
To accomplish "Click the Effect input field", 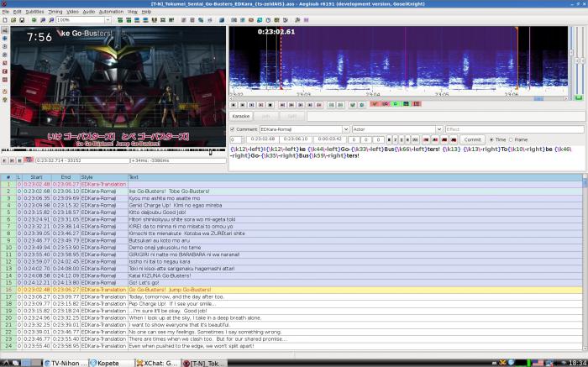I will (514, 129).
